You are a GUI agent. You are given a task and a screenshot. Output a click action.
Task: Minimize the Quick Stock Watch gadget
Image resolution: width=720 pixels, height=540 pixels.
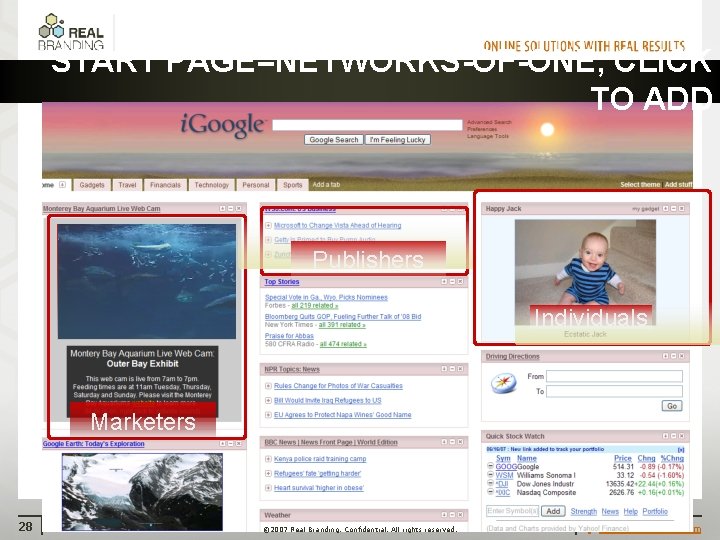click(674, 436)
